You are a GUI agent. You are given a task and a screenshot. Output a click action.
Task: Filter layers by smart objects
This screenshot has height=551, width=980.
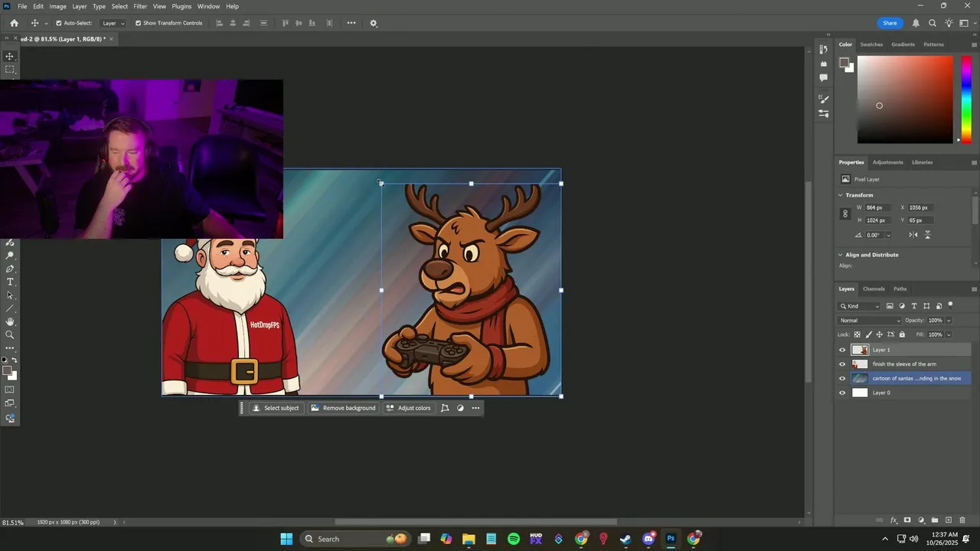(939, 306)
